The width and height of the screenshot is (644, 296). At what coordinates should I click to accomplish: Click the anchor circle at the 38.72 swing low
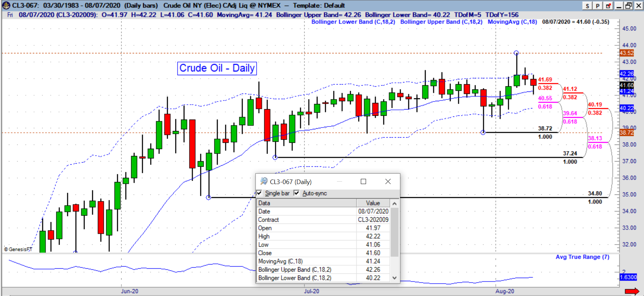click(483, 132)
